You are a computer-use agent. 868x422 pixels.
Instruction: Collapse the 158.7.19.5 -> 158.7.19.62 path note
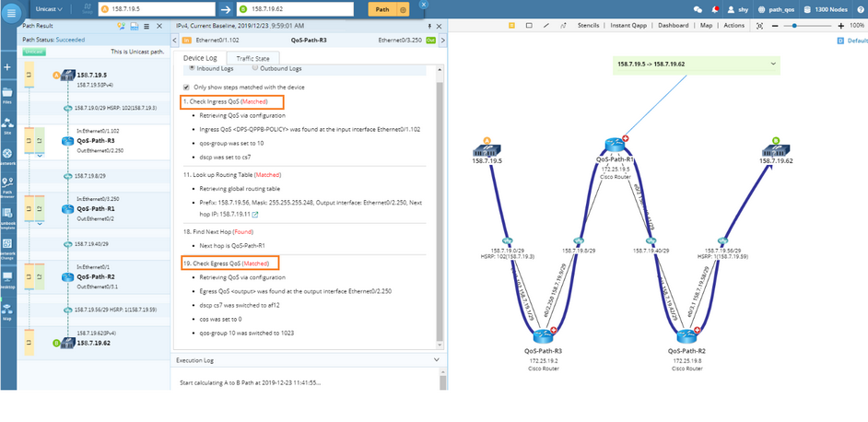click(x=773, y=64)
